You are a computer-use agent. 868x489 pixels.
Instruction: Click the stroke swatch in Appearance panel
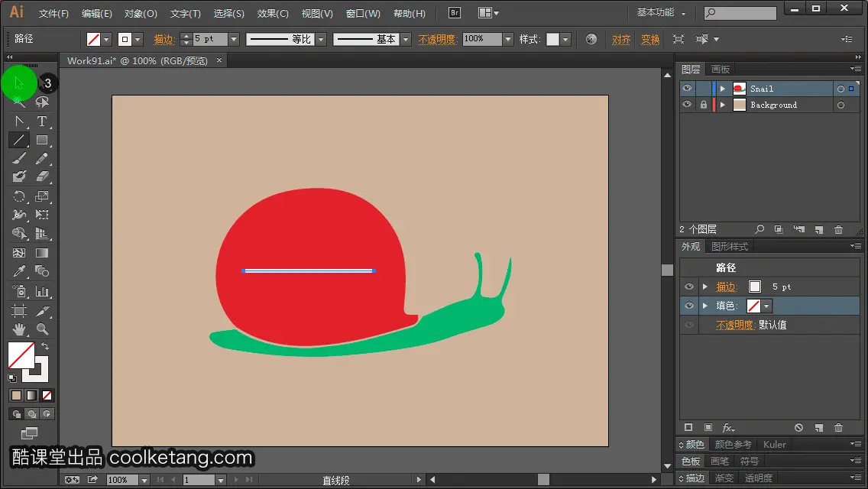coord(754,287)
